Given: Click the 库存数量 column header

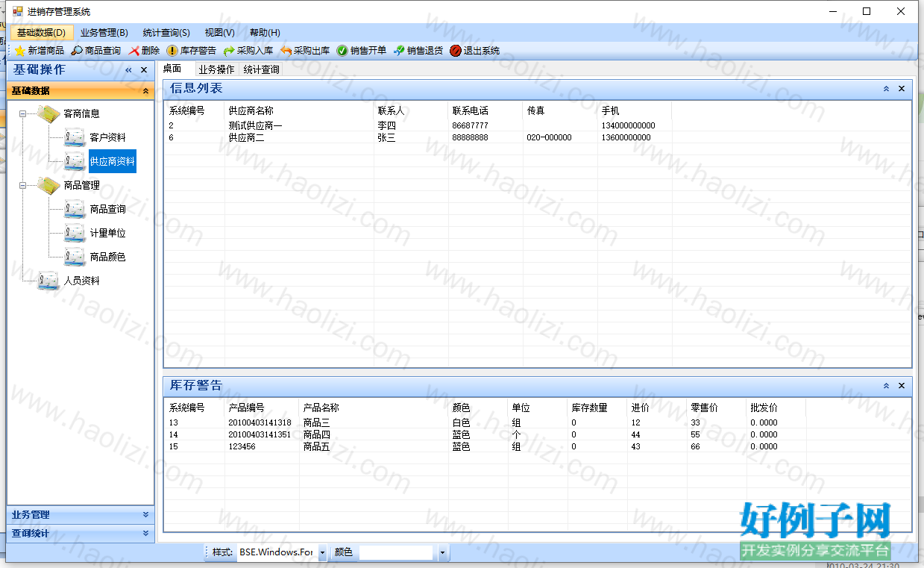Looking at the screenshot, I should click(x=598, y=408).
